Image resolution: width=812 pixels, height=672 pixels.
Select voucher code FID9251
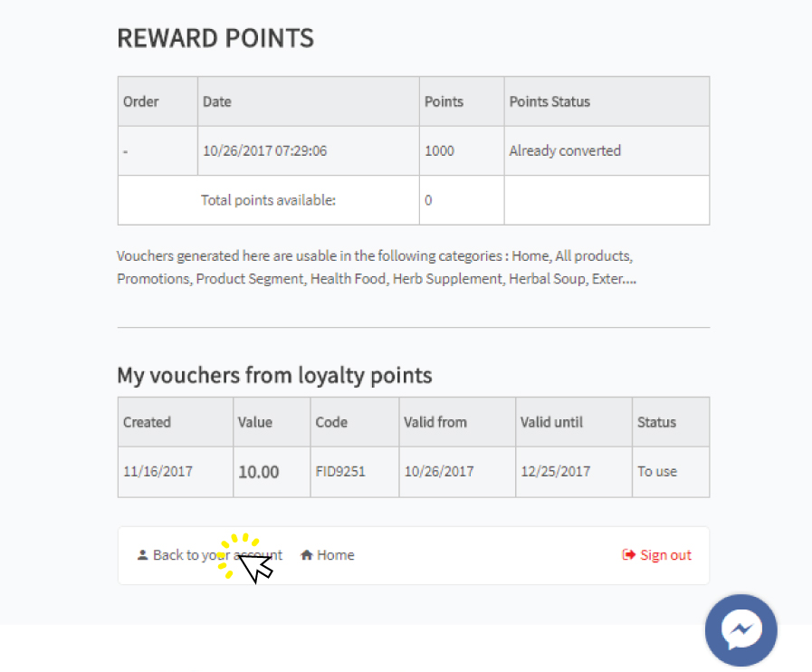tap(340, 472)
